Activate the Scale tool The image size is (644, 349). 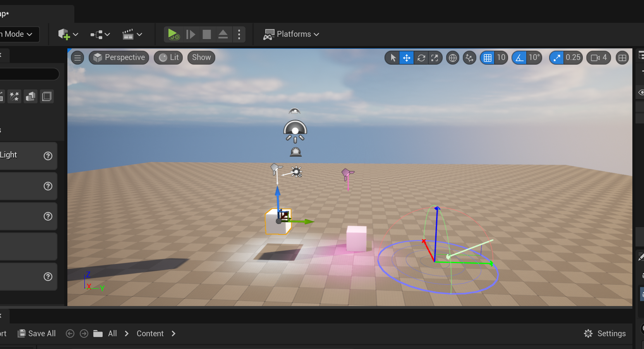click(434, 58)
